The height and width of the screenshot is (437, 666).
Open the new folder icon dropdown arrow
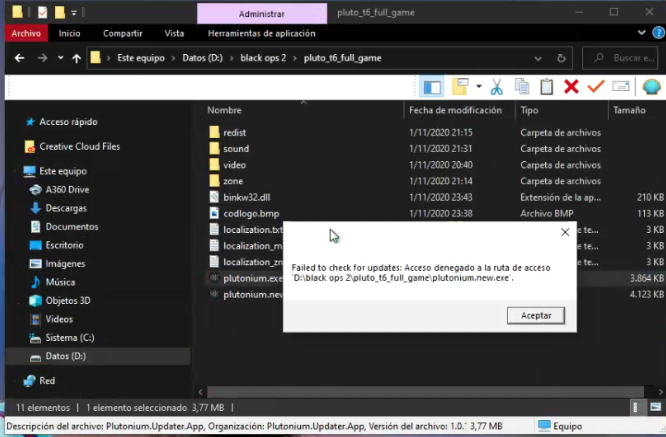tap(479, 87)
